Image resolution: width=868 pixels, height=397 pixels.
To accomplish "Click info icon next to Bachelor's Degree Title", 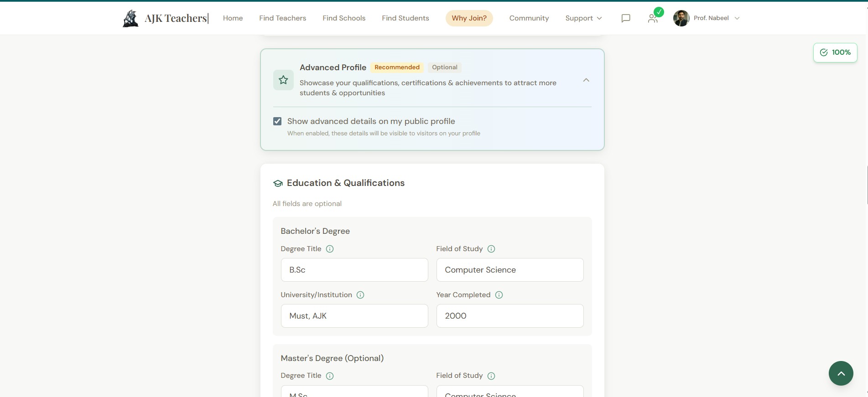I will [330, 249].
